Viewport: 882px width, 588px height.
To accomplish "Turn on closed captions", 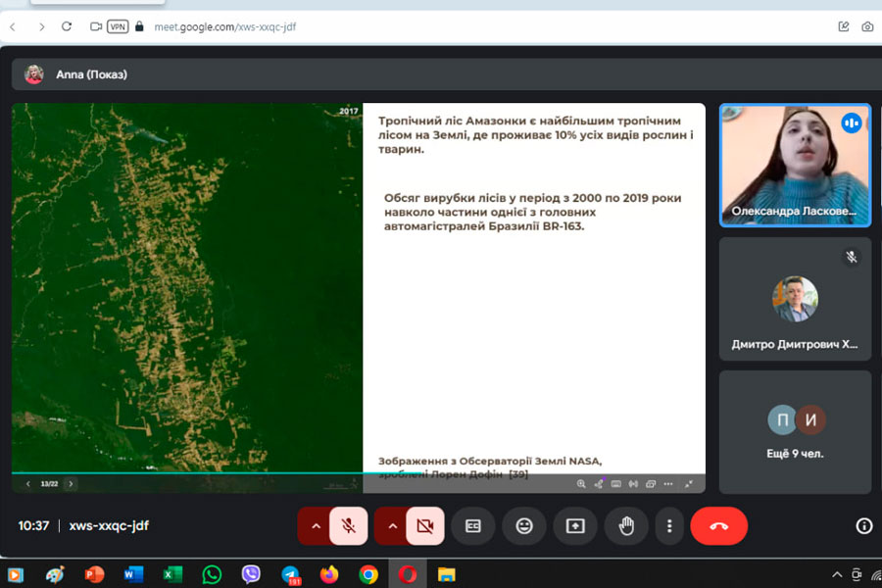I will coord(473,526).
